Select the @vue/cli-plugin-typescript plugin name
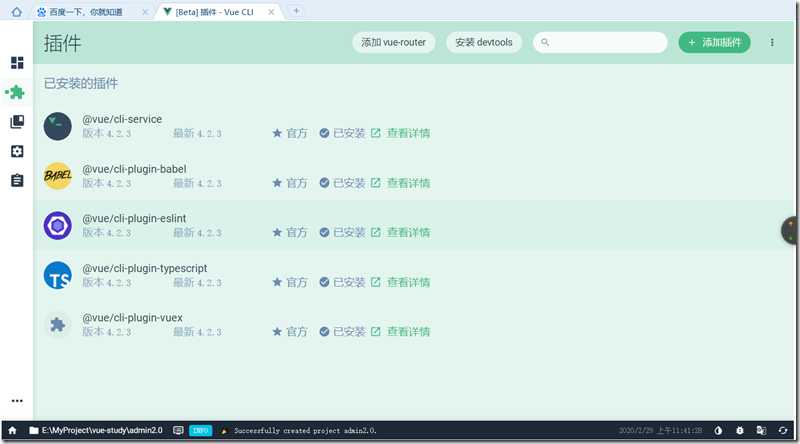The image size is (800, 444). click(x=144, y=268)
